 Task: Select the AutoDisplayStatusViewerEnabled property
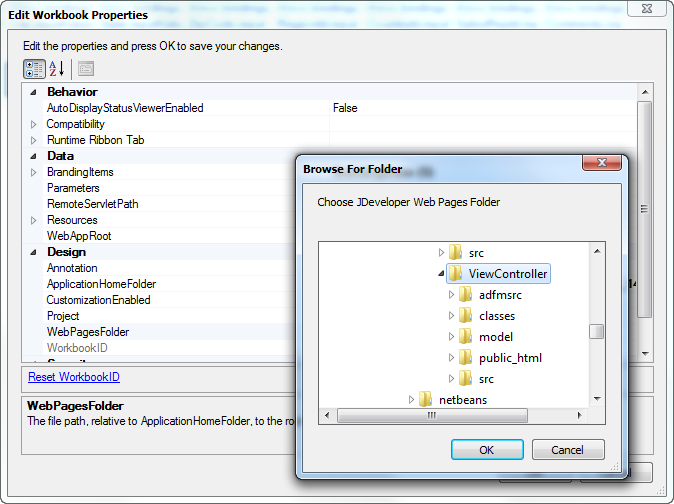(x=125, y=108)
